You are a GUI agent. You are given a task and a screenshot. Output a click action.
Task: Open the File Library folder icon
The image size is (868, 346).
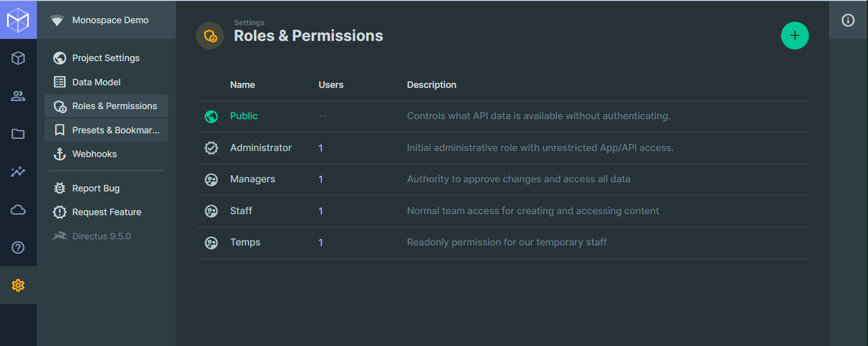[18, 134]
